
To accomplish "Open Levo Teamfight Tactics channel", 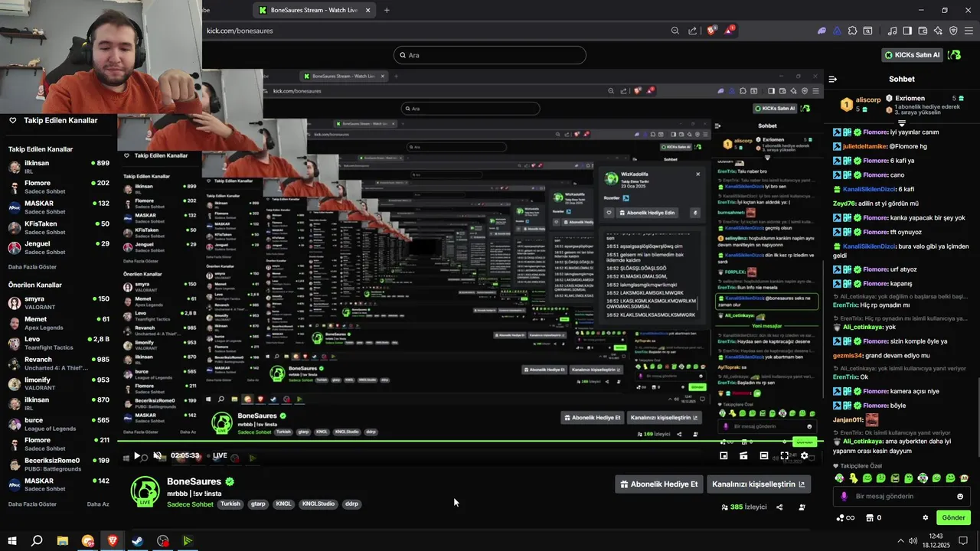I will [59, 343].
